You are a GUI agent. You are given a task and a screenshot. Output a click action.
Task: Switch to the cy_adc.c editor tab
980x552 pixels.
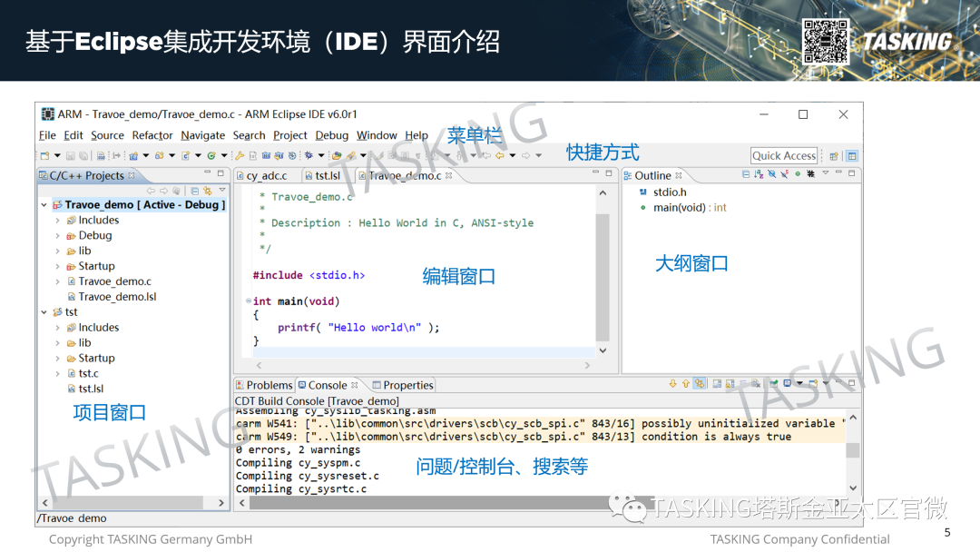pos(267,175)
